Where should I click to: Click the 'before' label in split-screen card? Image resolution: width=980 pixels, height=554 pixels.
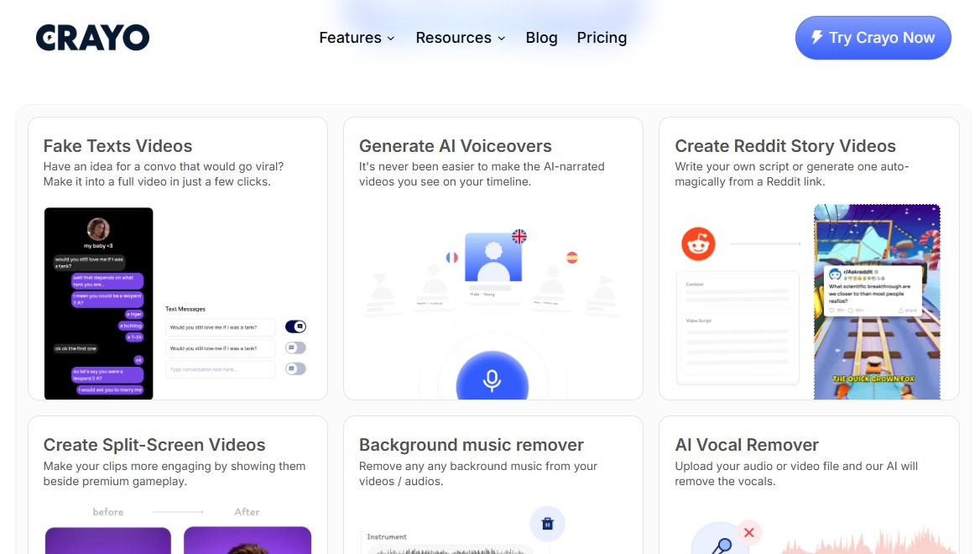[108, 511]
